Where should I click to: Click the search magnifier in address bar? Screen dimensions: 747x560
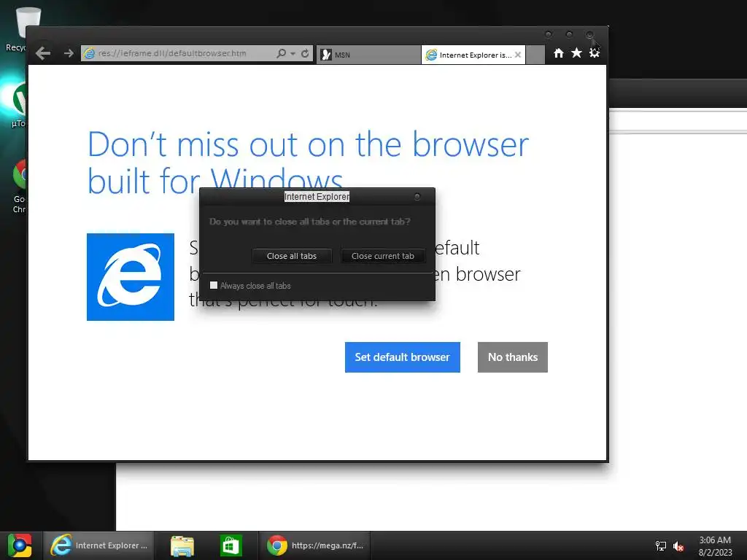click(281, 53)
